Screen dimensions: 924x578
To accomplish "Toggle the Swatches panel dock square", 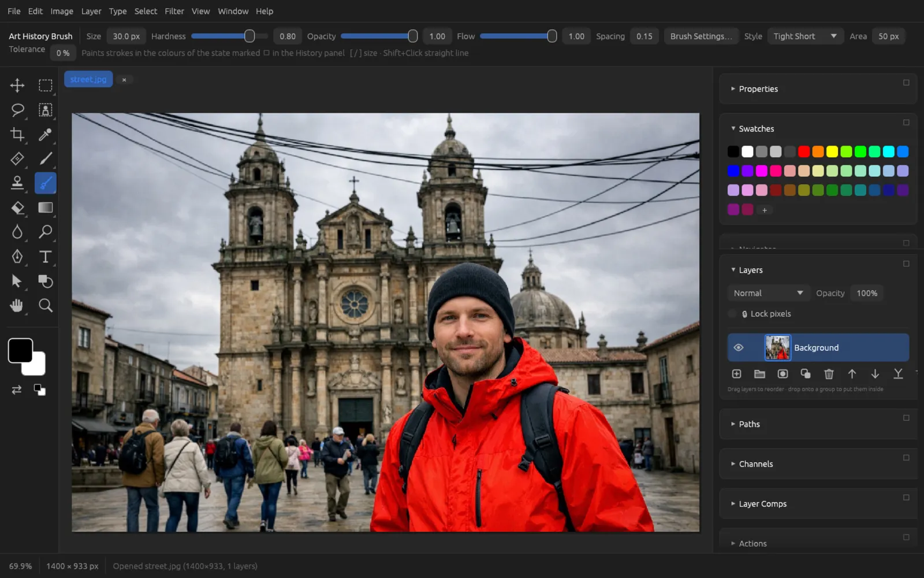I will (906, 123).
